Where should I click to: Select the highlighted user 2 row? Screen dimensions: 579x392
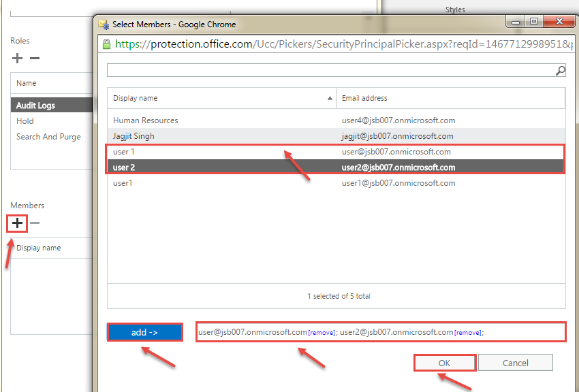(123, 167)
